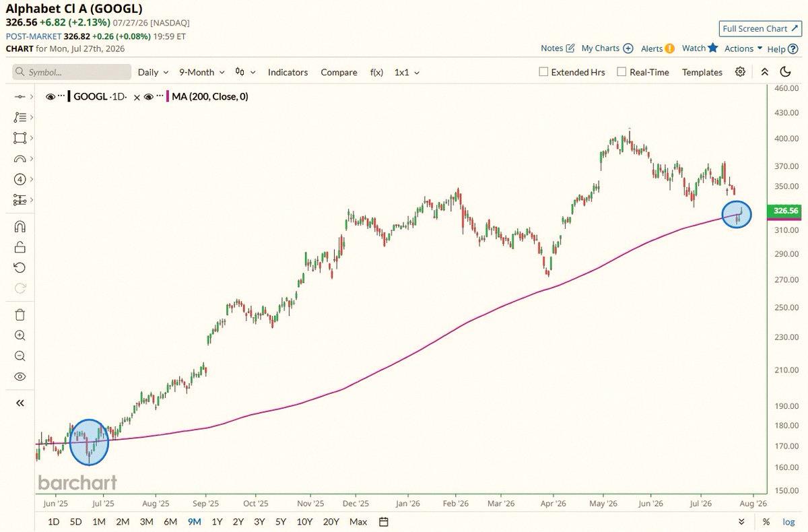This screenshot has height=532, width=808.
Task: Collapse the left drawing toolbar
Action: pyautogui.click(x=20, y=403)
